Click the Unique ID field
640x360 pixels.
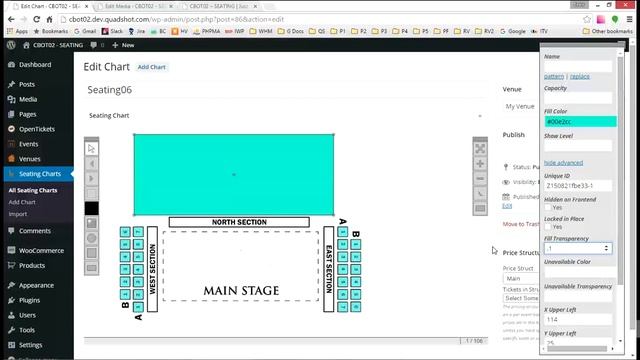click(x=578, y=186)
